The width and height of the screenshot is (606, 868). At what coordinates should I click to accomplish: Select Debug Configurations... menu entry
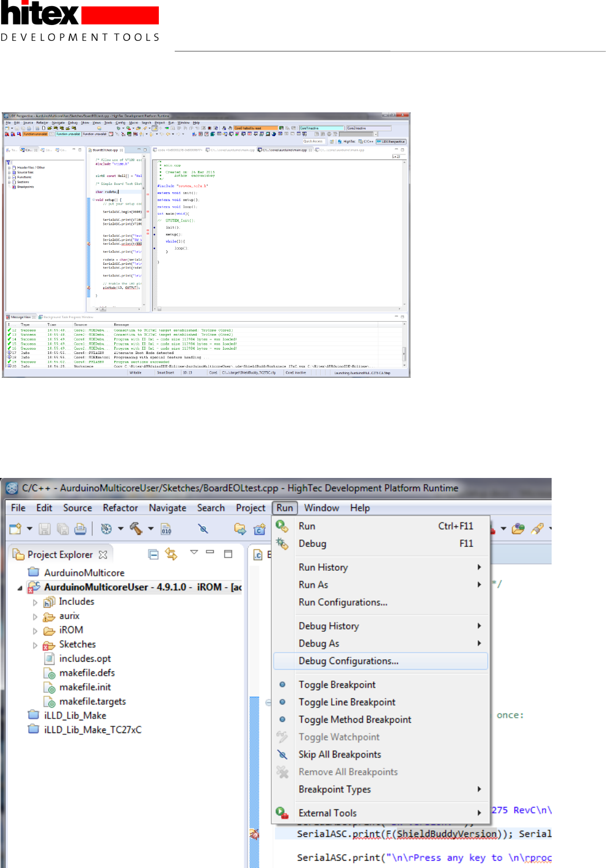tap(381, 661)
